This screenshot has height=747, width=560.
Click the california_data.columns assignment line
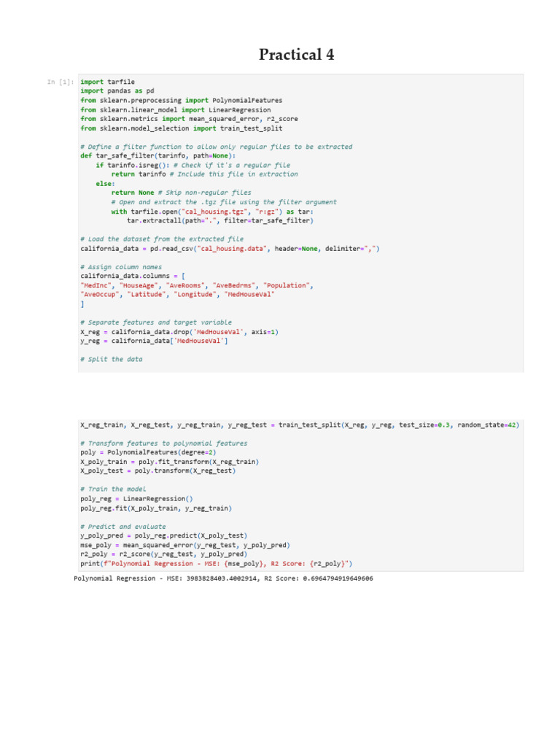pyautogui.click(x=133, y=276)
